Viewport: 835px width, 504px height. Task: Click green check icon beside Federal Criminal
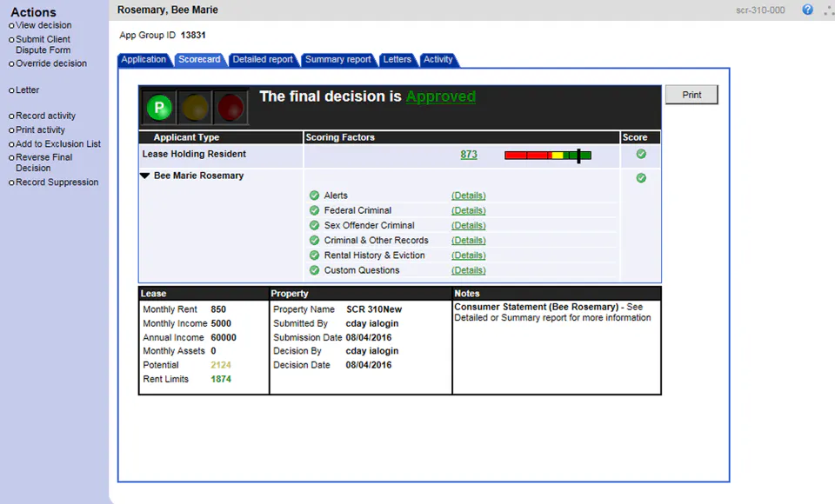tap(314, 210)
